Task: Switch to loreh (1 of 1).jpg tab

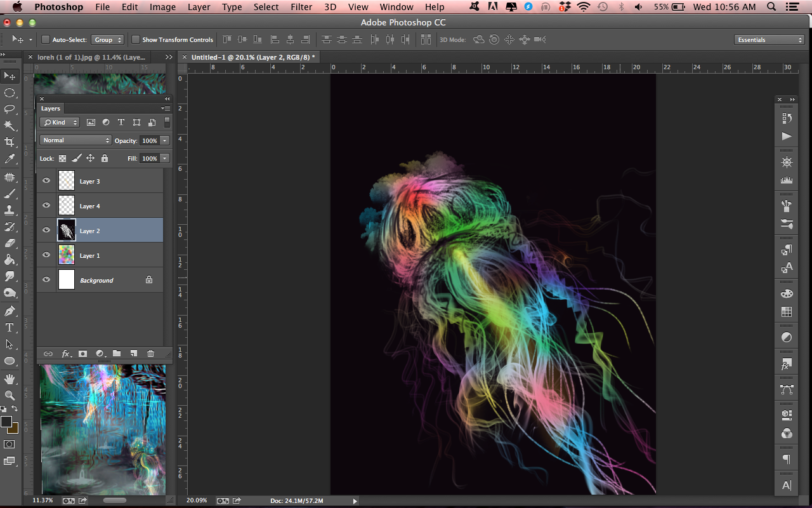Action: coord(91,57)
